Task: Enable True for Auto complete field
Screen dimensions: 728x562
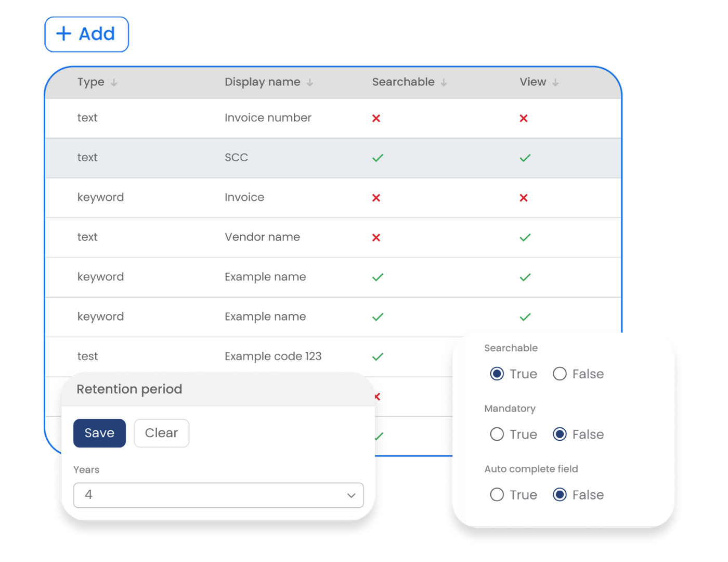Action: click(497, 495)
